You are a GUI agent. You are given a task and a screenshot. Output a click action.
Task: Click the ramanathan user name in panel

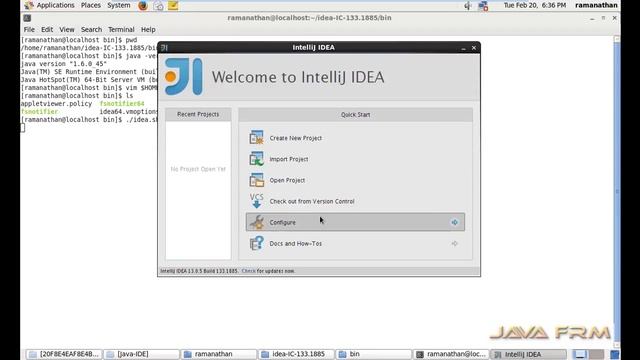[x=596, y=5]
